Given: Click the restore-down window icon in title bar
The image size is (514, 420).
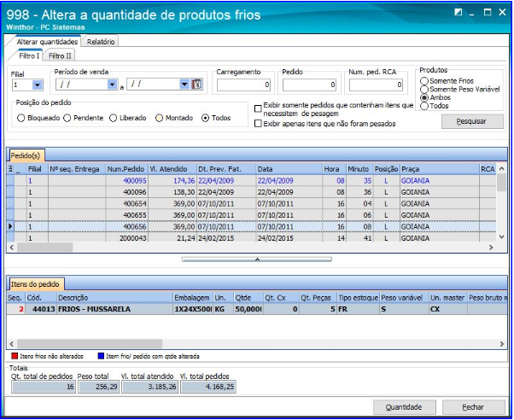Looking at the screenshot, I should point(458,13).
